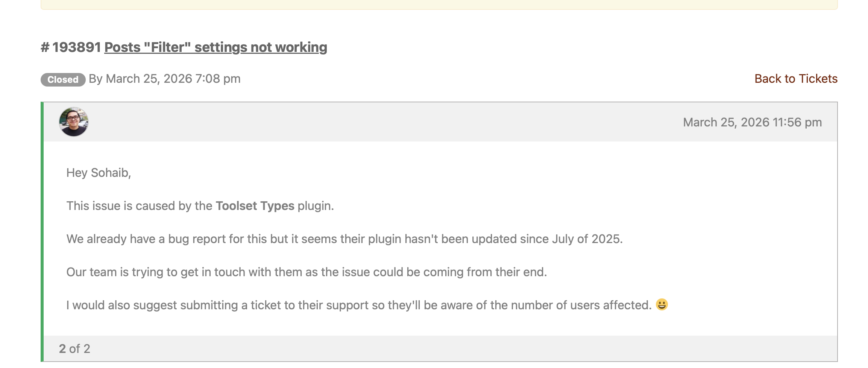Click the ticket number 193891

coord(77,47)
